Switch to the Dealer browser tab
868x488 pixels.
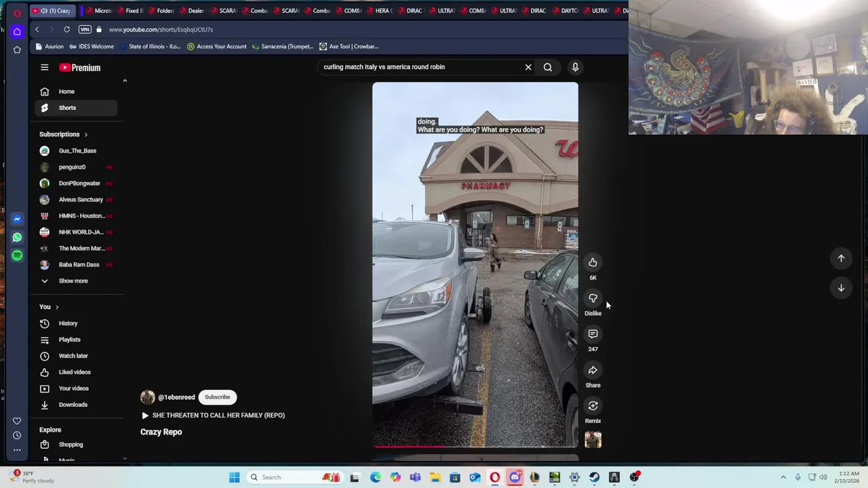point(191,11)
